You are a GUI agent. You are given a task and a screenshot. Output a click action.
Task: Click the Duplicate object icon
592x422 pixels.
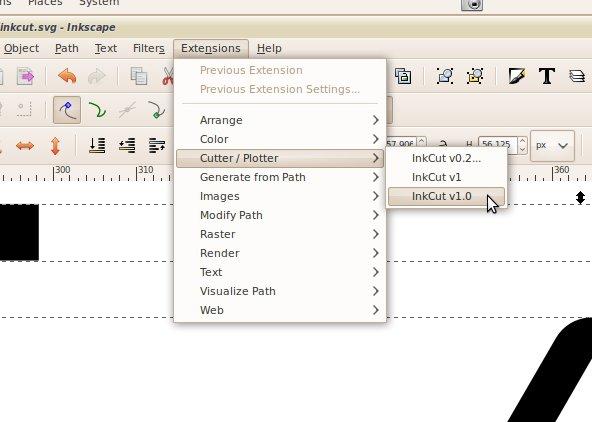click(x=403, y=76)
